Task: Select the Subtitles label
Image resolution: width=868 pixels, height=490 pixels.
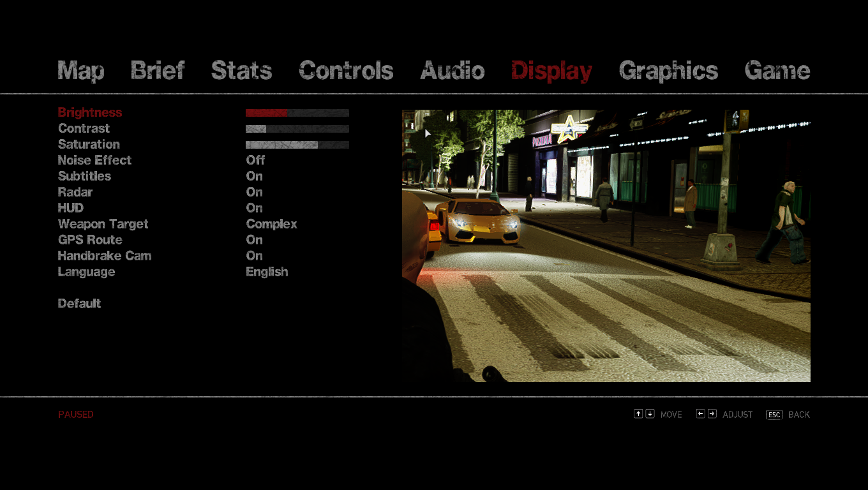Action: tap(84, 176)
